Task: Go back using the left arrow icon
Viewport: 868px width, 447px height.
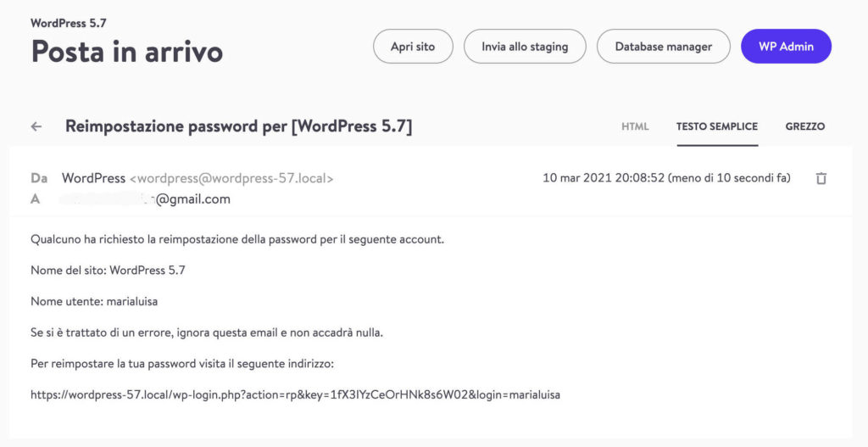Action: click(x=36, y=126)
